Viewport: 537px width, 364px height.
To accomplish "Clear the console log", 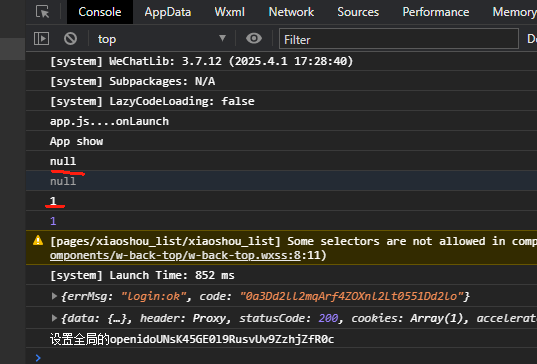I will point(70,38).
